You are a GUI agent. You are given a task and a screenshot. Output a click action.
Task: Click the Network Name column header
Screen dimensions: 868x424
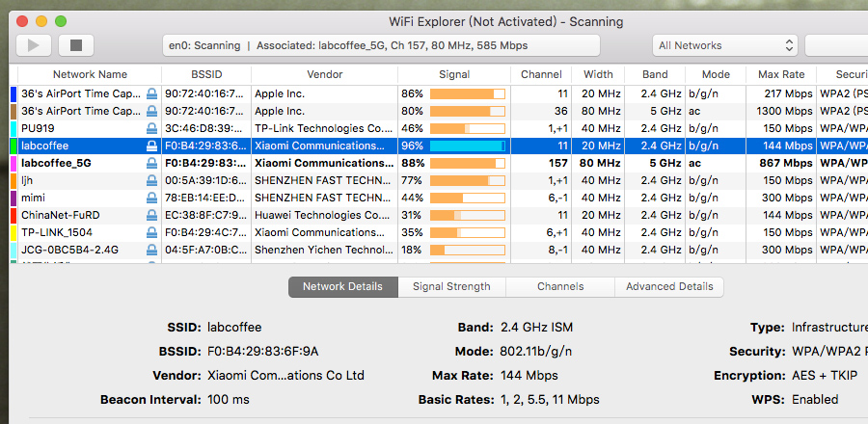pos(90,74)
